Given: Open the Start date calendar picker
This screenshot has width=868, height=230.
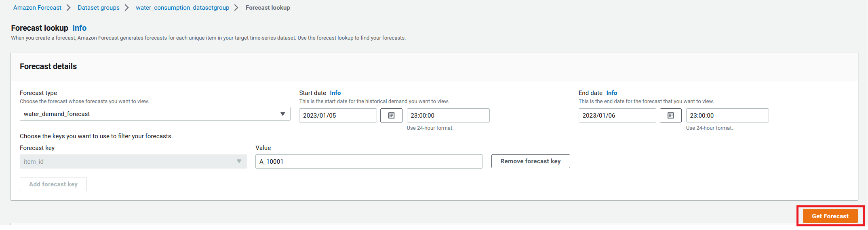Looking at the screenshot, I should 391,116.
